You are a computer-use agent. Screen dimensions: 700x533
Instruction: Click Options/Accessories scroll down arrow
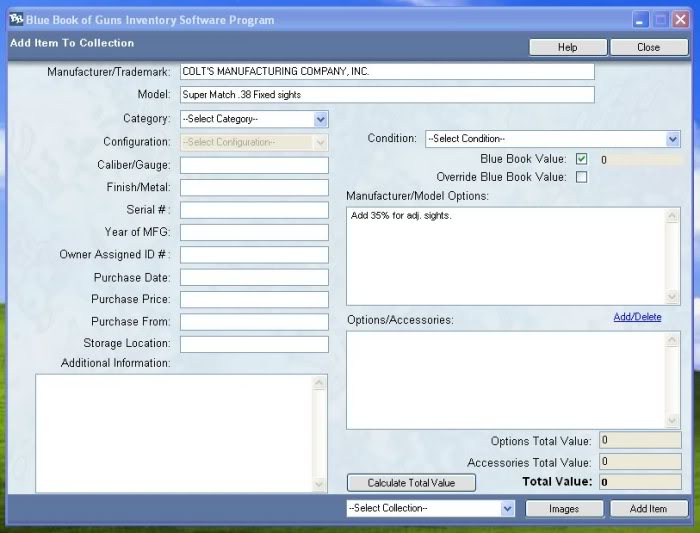point(672,421)
